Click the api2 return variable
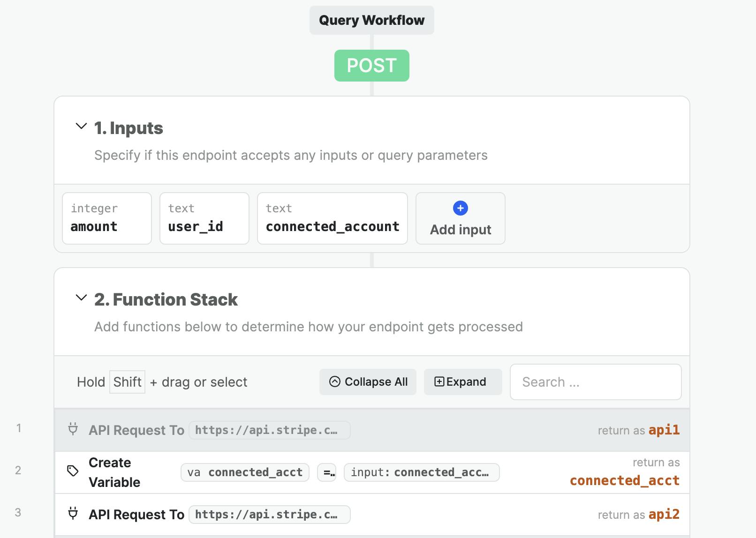Viewport: 756px width, 538px height. click(664, 515)
